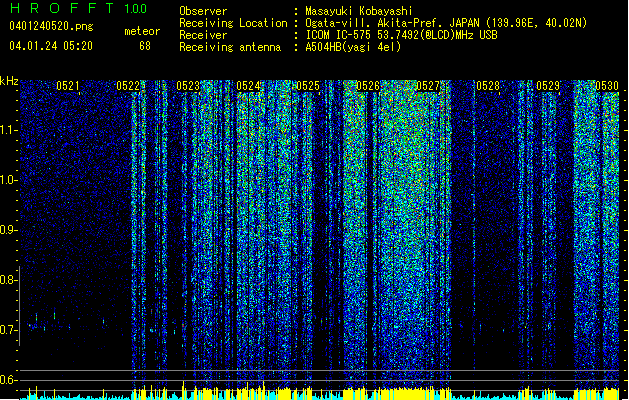Click the 0.7 kHz frequency axis label
629x400 pixels.
8,330
